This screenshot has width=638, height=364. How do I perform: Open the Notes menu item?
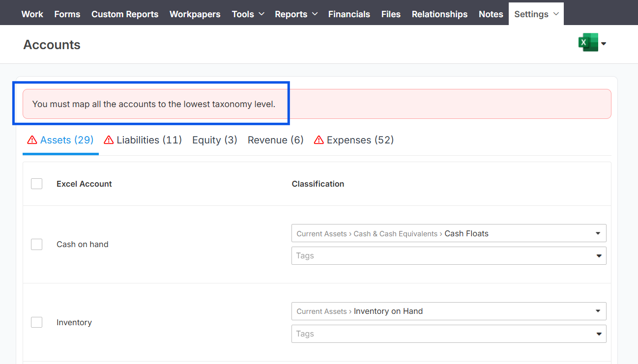(x=491, y=14)
